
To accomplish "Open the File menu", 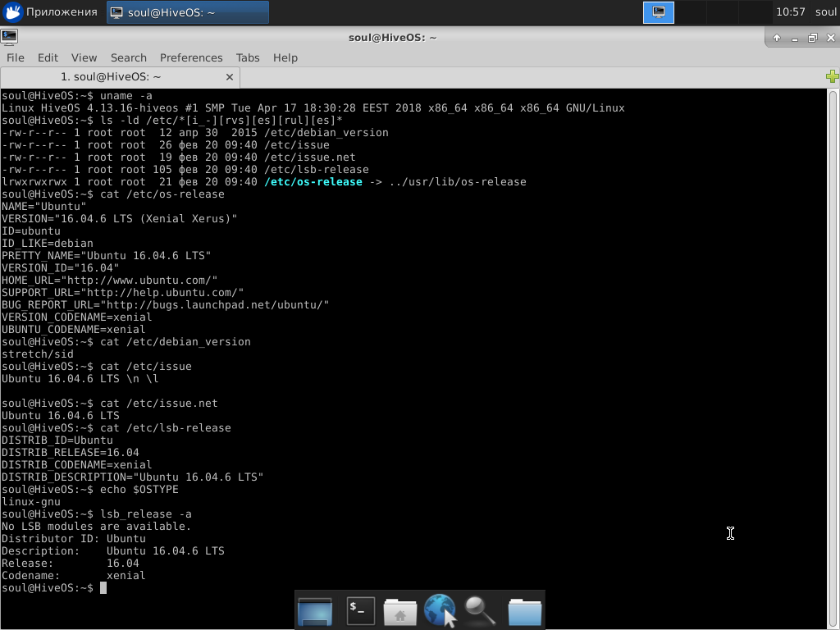I will 15,57.
